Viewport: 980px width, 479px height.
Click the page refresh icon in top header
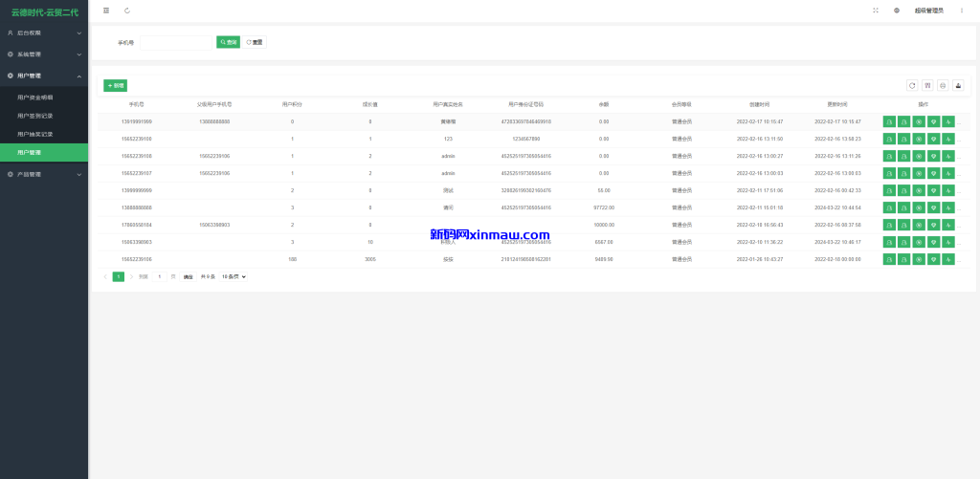coord(127,11)
